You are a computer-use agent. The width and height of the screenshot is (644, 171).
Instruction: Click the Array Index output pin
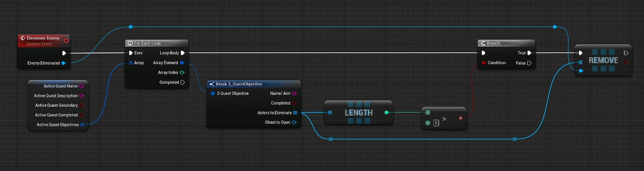(182, 73)
